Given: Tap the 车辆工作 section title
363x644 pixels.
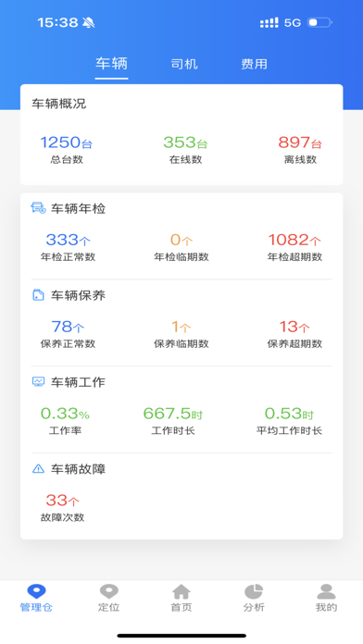Looking at the screenshot, I should coord(78,382).
